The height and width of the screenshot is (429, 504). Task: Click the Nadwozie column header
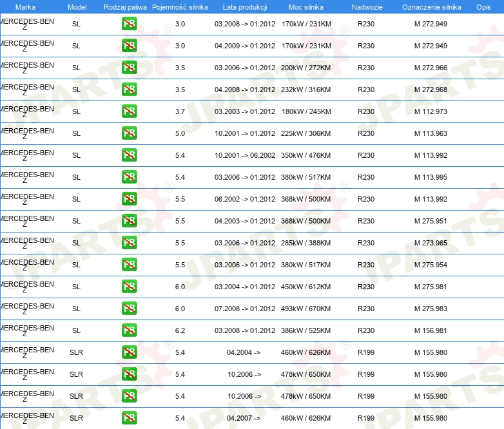click(x=367, y=7)
